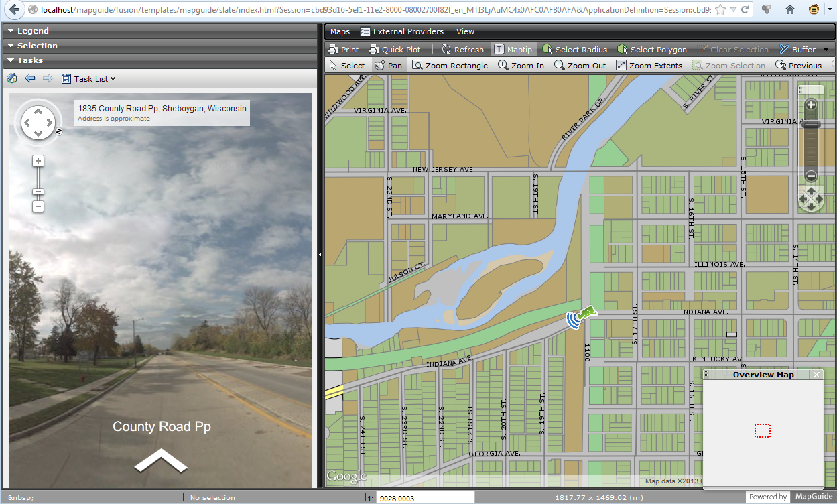Image resolution: width=837 pixels, height=504 pixels.
Task: Close the Overview Map panel
Action: pyautogui.click(x=816, y=374)
